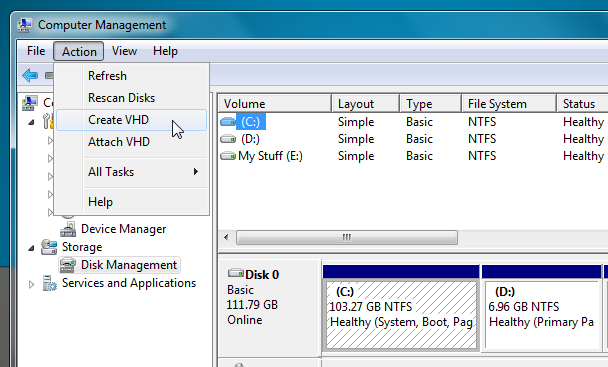Image resolution: width=608 pixels, height=367 pixels.
Task: Sort by Status column header
Action: pyautogui.click(x=582, y=104)
